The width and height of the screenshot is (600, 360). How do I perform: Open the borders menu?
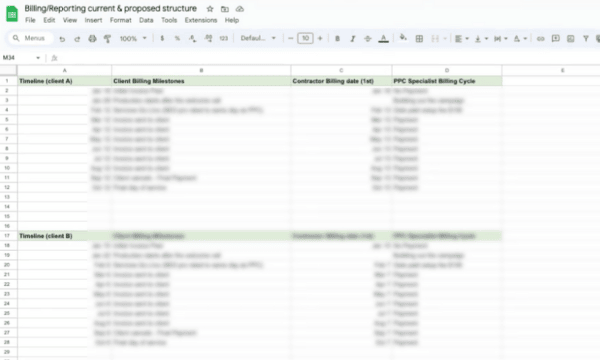click(419, 39)
